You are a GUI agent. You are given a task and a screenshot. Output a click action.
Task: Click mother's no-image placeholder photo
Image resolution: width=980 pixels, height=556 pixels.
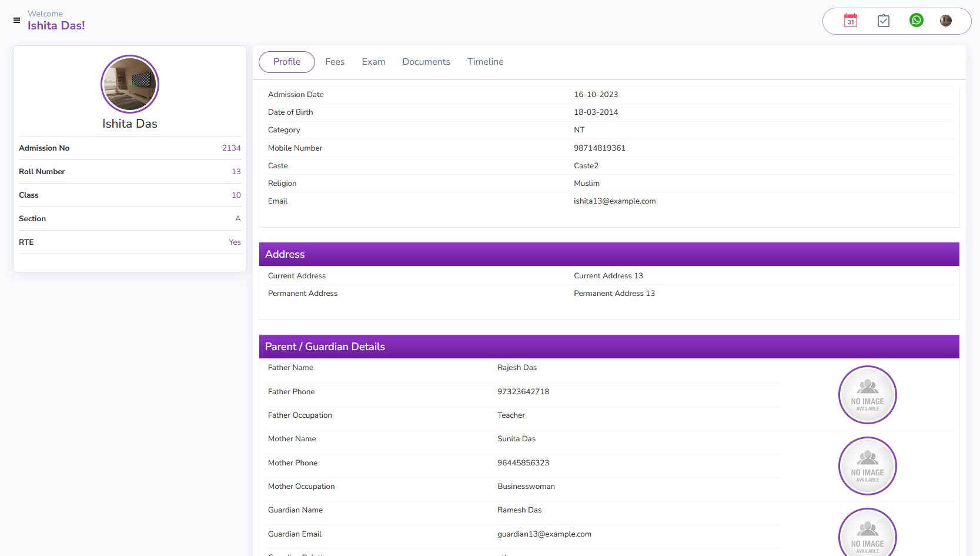click(x=867, y=466)
